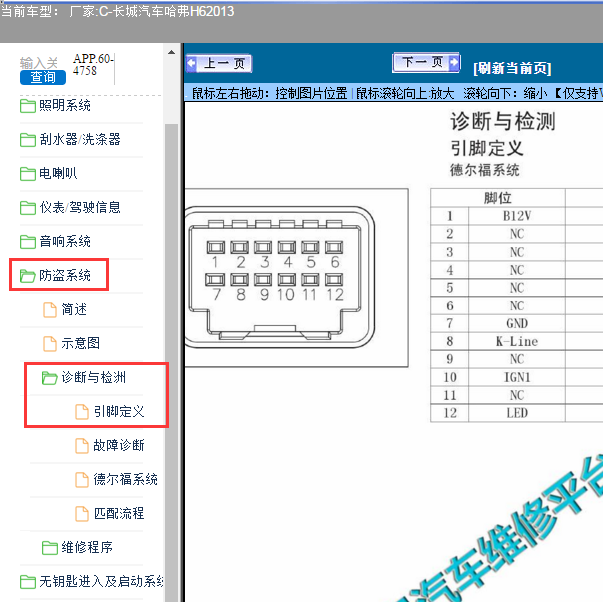Open the 德尔福系统 document in the tree
This screenshot has width=603, height=602.
pyautogui.click(x=125, y=479)
